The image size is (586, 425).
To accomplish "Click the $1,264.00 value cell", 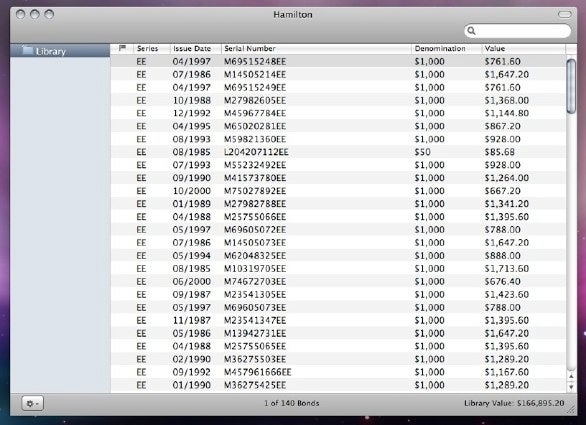I will tap(507, 178).
